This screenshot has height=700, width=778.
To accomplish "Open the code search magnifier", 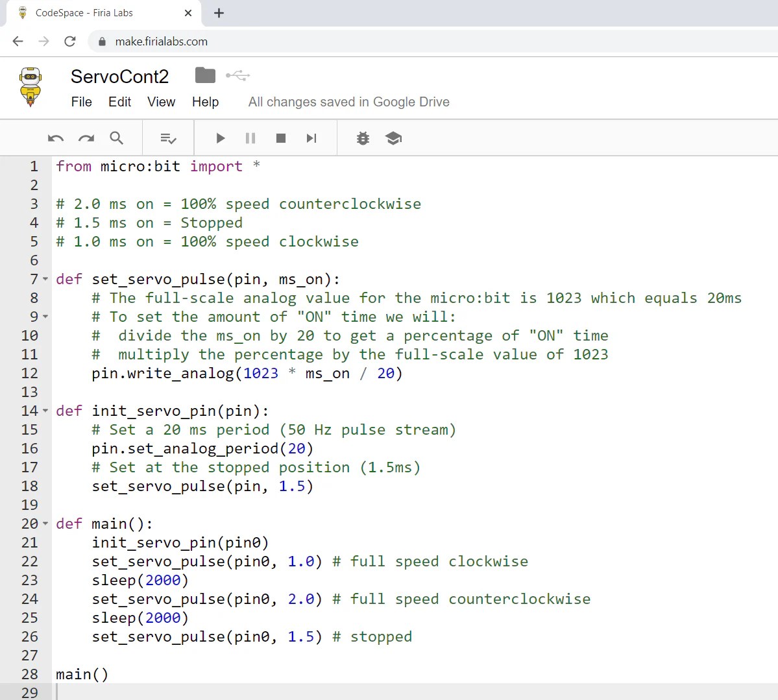I will pos(117,138).
